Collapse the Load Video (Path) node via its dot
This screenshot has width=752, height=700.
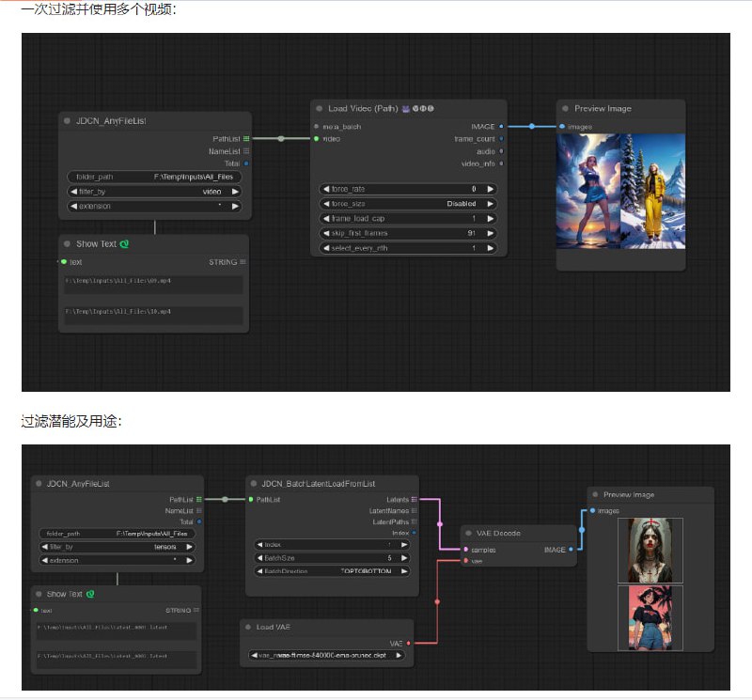pyautogui.click(x=319, y=109)
